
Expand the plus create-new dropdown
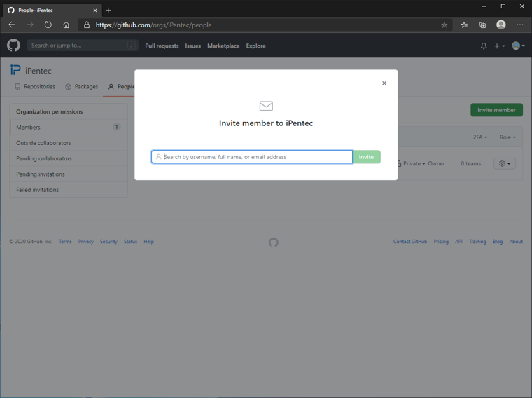[499, 46]
